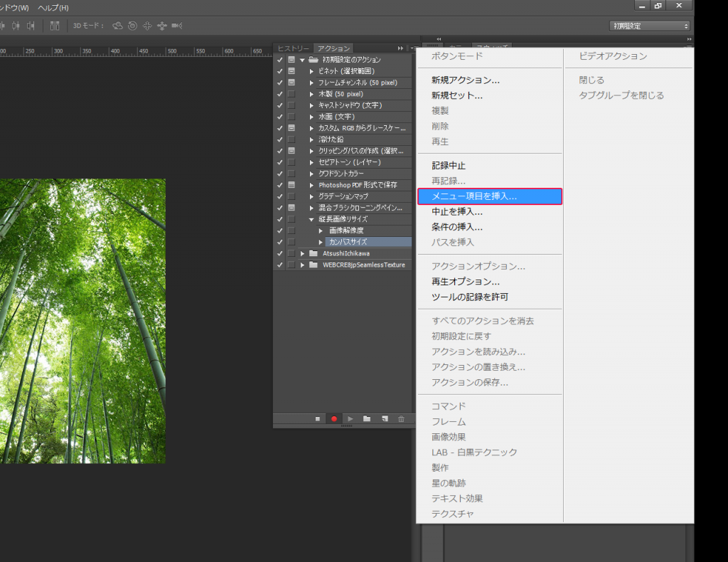Select the 3D pan mode icon
Image resolution: width=728 pixels, height=562 pixels.
[147, 26]
